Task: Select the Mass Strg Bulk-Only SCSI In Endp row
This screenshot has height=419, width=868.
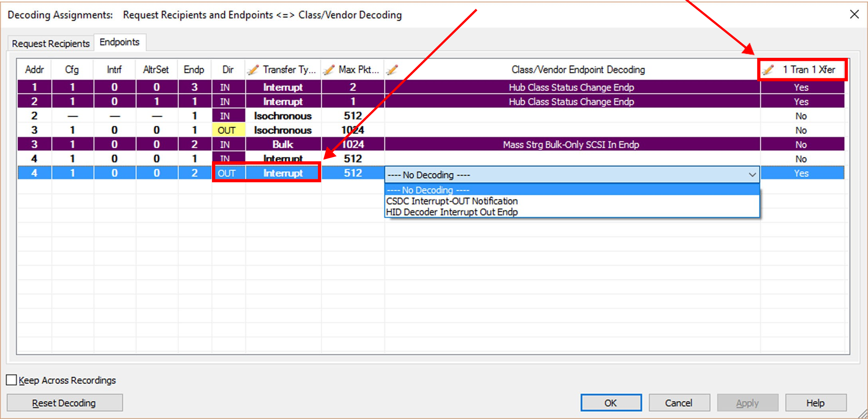Action: tap(431, 144)
